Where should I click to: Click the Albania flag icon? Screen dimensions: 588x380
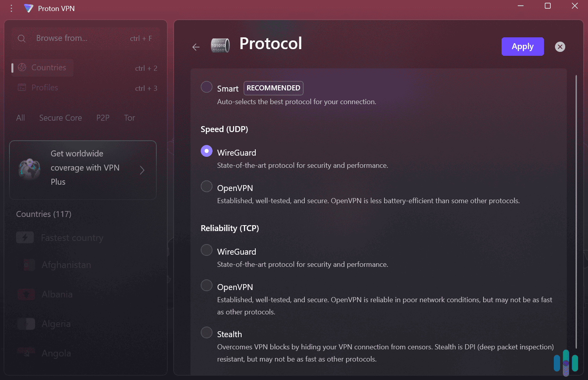point(26,294)
